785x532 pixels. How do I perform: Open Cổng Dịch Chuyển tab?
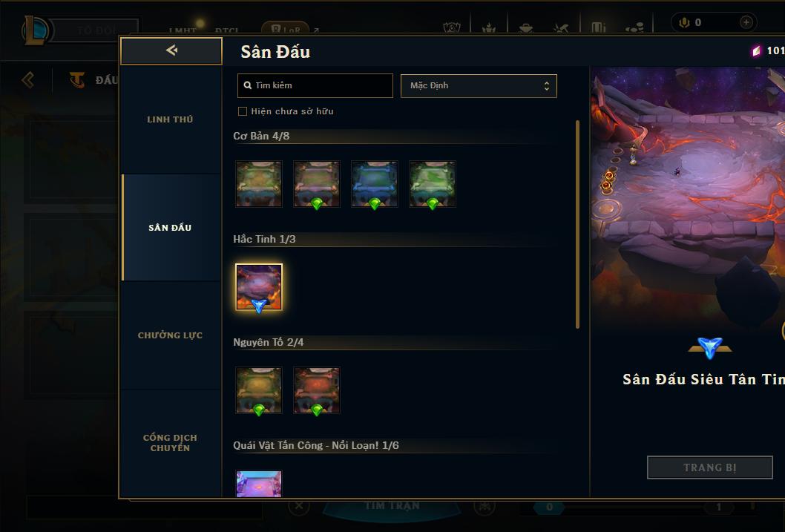click(x=170, y=442)
